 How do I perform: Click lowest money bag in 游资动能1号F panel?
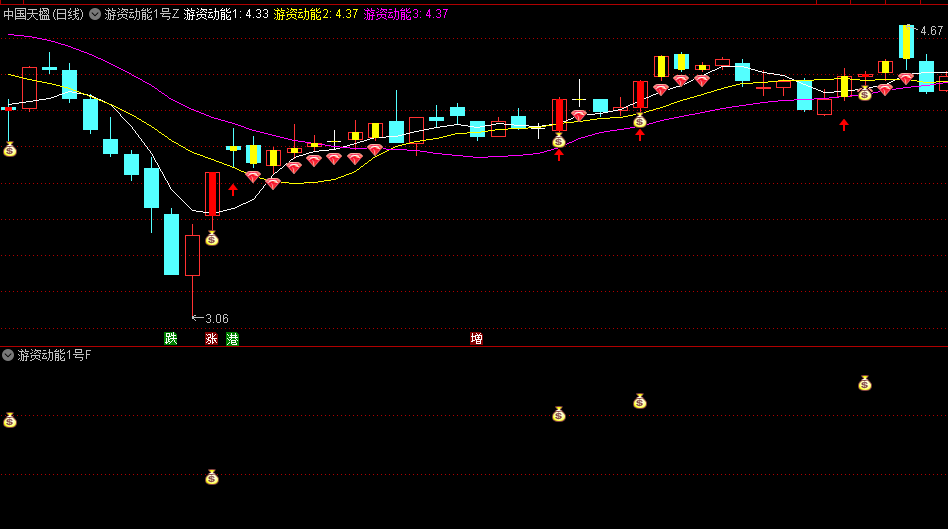click(x=212, y=477)
